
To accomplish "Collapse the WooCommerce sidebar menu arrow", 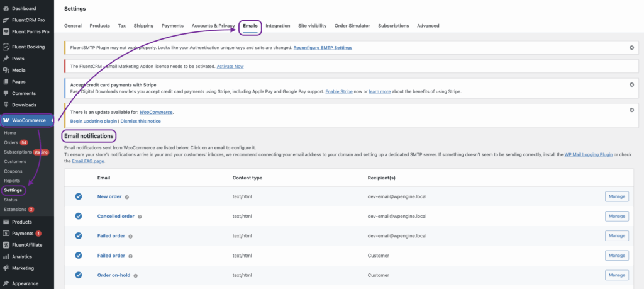I will click(52, 120).
